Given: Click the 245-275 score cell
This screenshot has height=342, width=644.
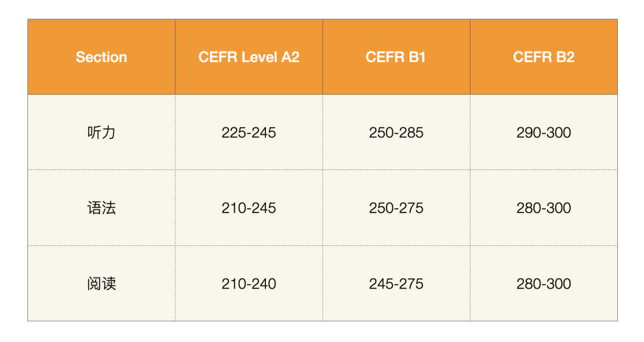Looking at the screenshot, I should (397, 284).
